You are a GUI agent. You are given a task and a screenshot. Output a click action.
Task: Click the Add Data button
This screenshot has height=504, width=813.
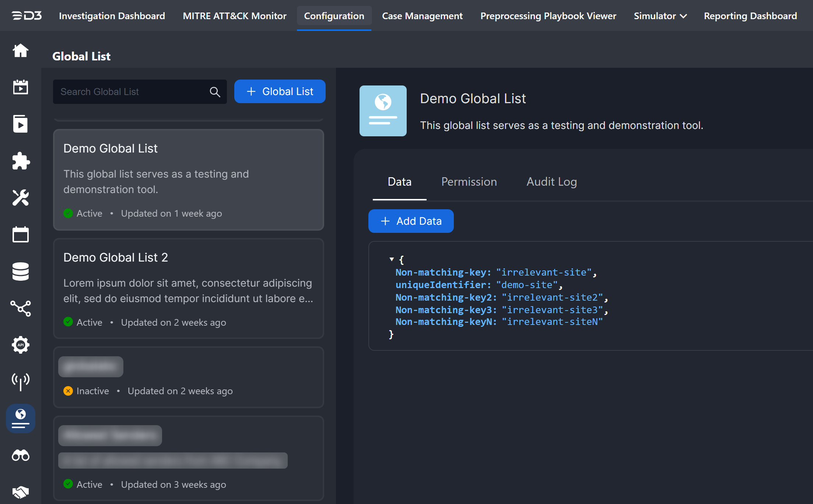[411, 221]
